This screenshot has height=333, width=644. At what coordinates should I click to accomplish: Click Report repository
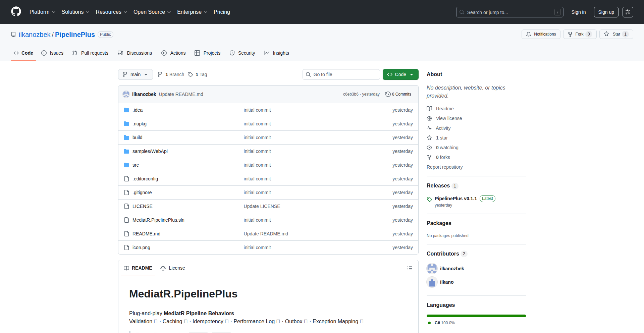pos(444,167)
